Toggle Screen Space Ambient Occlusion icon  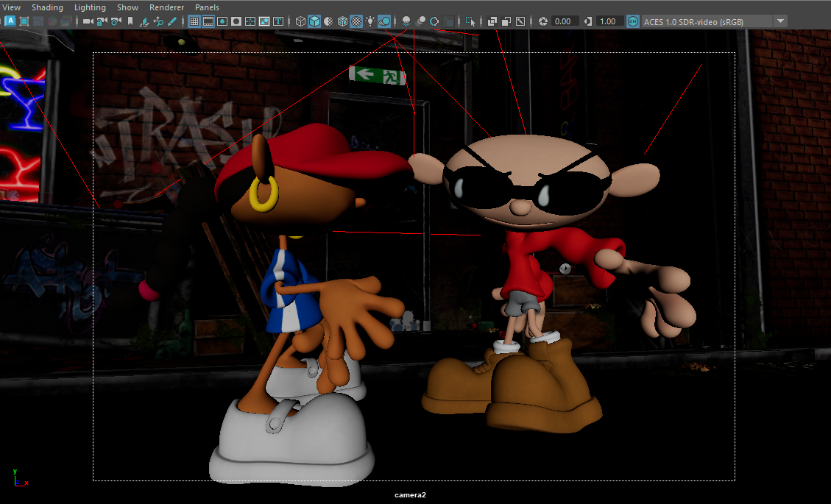(x=406, y=21)
